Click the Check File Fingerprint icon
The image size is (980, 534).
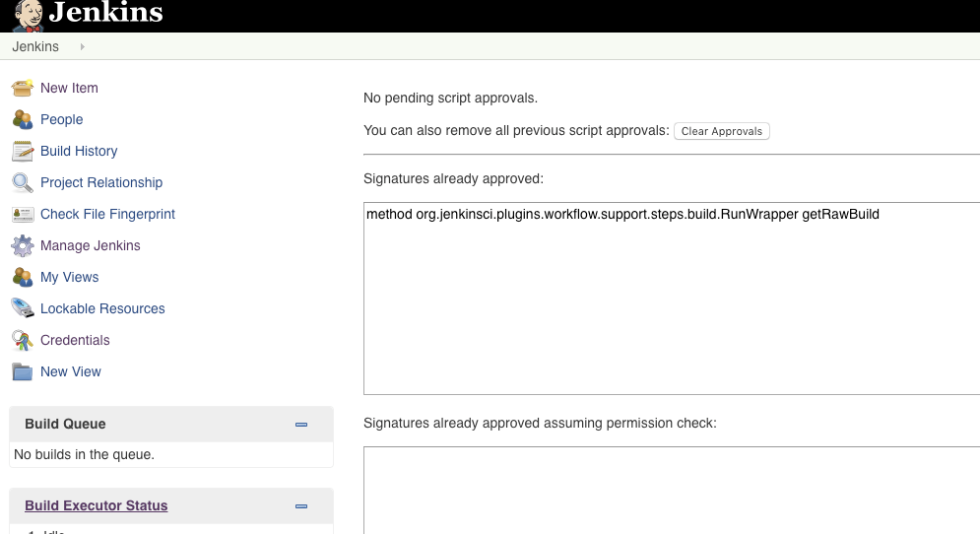[x=23, y=214]
